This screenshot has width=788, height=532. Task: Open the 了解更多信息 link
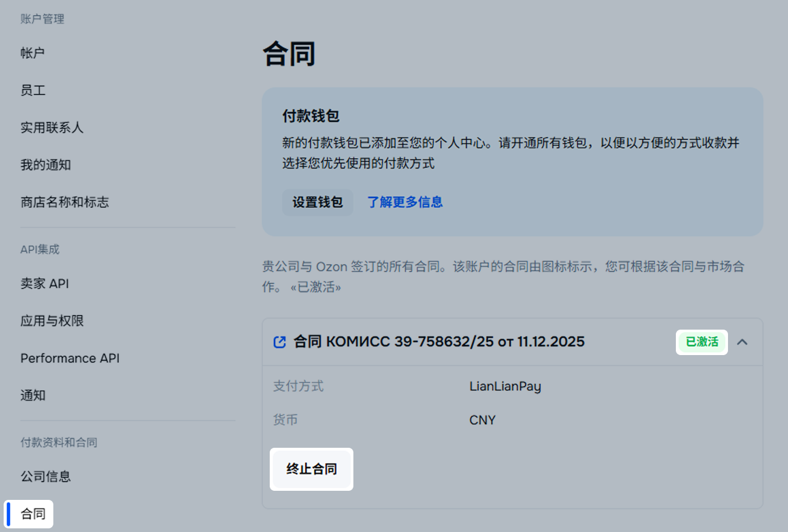tap(405, 202)
